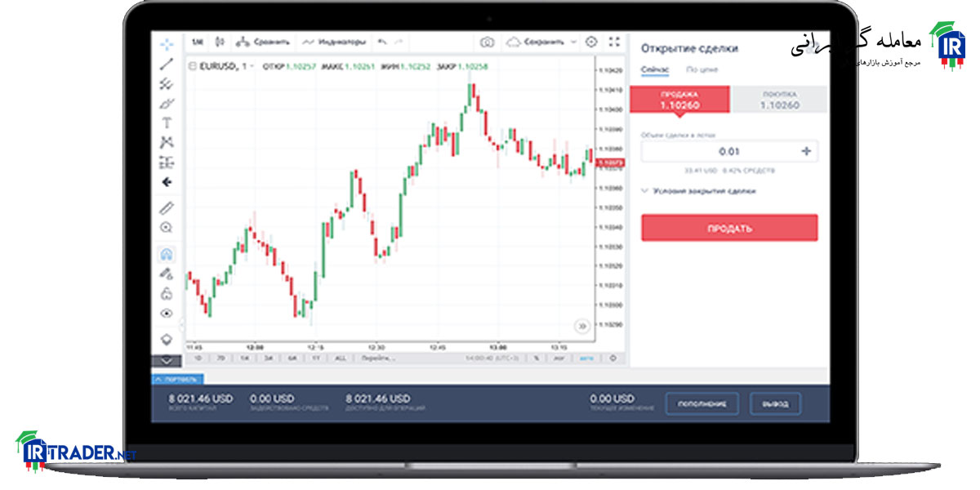Take a chart snapshot with camera icon
Viewport: 980px width, 490px height.
click(487, 42)
